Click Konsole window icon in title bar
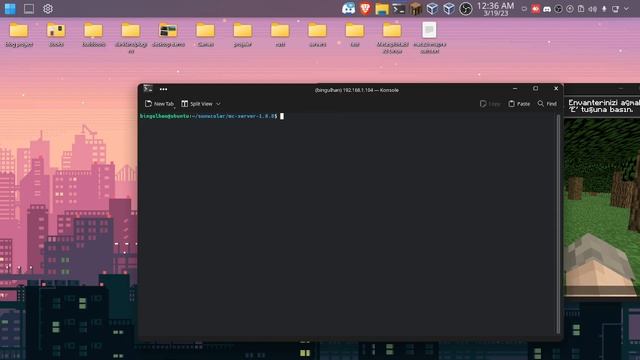This screenshot has height=360, width=640. 148,89
